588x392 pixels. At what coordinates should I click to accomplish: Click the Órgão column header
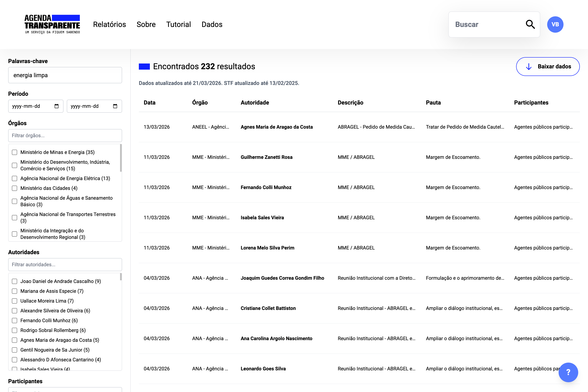[200, 102]
